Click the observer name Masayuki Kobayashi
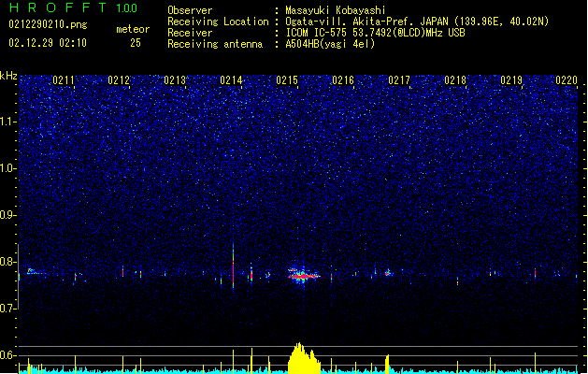This screenshot has width=588, height=374. (336, 10)
